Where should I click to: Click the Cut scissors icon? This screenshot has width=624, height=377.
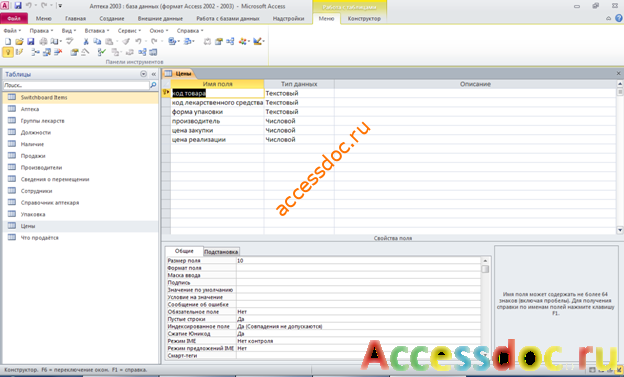pyautogui.click(x=86, y=41)
